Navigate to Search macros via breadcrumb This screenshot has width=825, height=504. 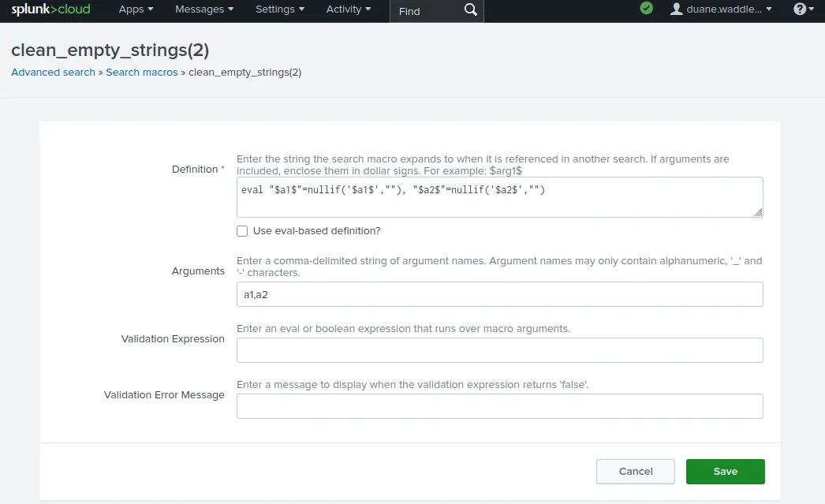(x=141, y=72)
